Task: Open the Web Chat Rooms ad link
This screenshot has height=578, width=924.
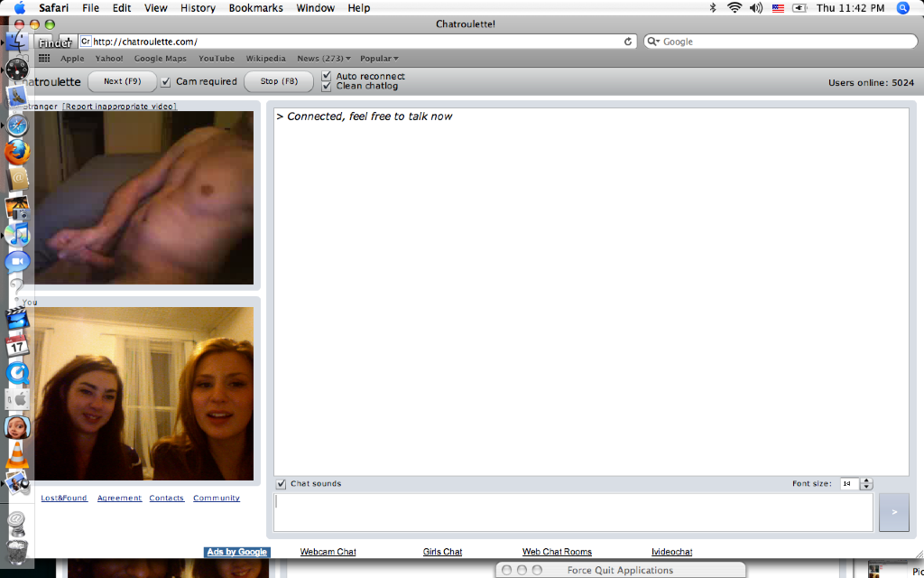Action: (557, 552)
